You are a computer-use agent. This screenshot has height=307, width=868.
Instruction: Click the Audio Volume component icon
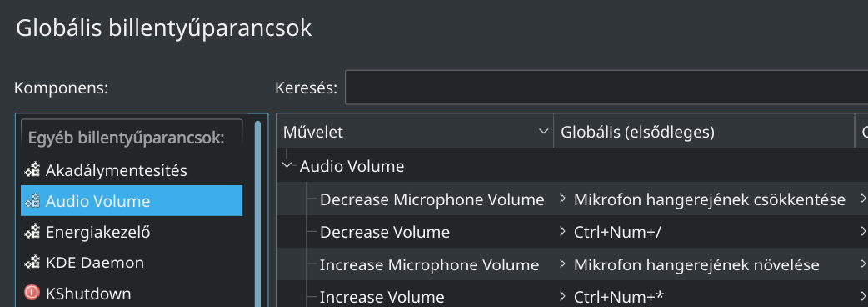point(32,200)
